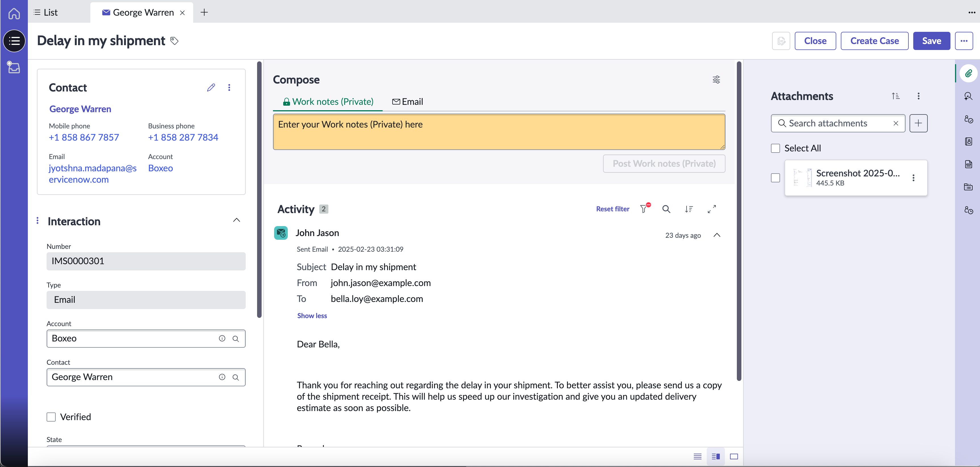Open the address book icon in right sidebar

click(969, 141)
